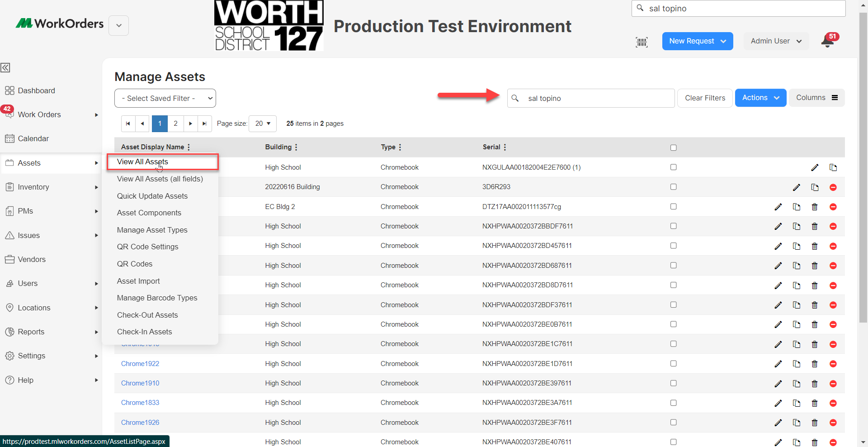Click the Clear Filters button
This screenshot has height=447, width=868.
point(705,98)
